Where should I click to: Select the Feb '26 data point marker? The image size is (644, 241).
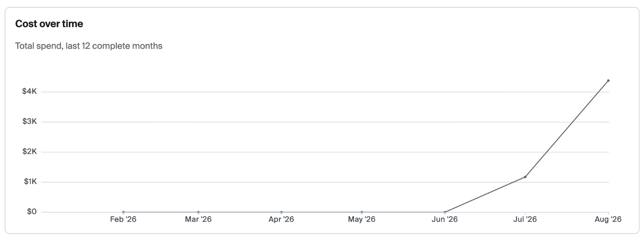point(123,212)
